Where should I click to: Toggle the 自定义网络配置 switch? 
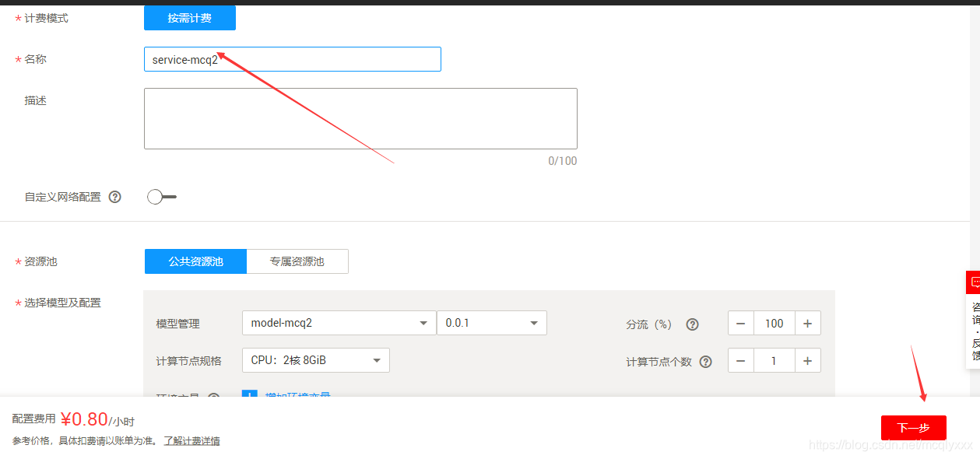coord(162,197)
